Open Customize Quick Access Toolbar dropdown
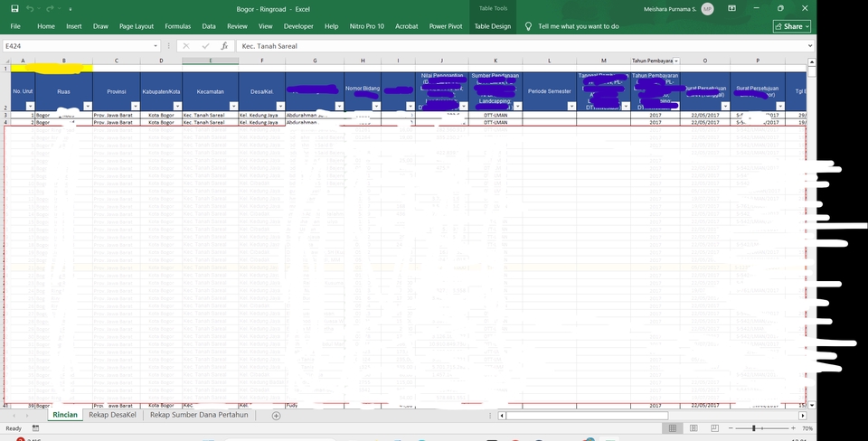The width and height of the screenshot is (868, 441). pos(71,9)
